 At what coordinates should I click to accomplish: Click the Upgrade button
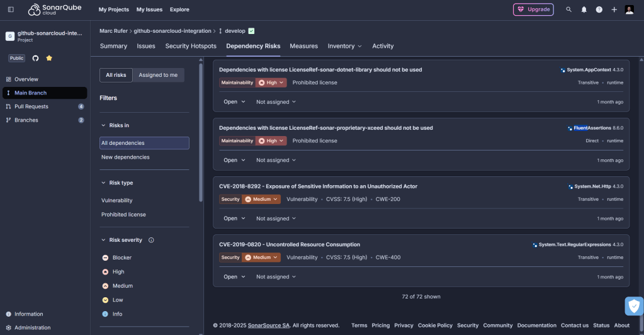tap(533, 9)
